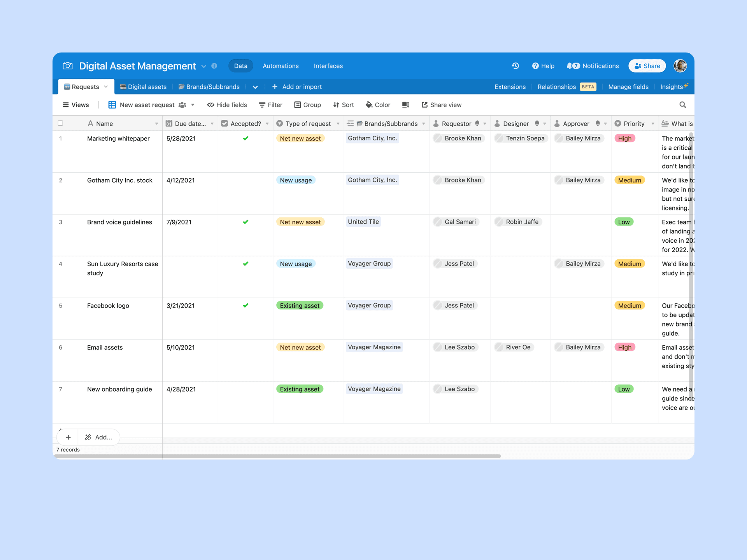Screen dimensions: 747x560
Task: Toggle Accepted check for Facebook logo
Action: (245, 305)
